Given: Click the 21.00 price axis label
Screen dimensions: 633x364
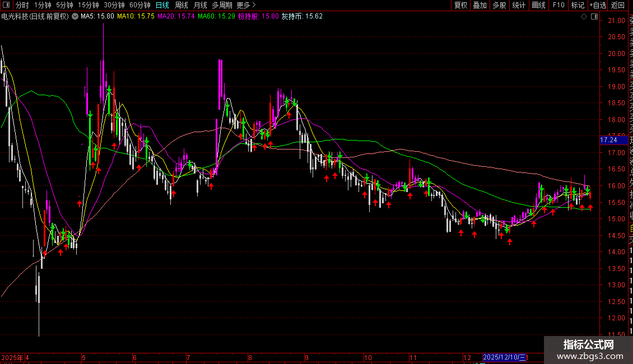Looking at the screenshot, I should (616, 21).
